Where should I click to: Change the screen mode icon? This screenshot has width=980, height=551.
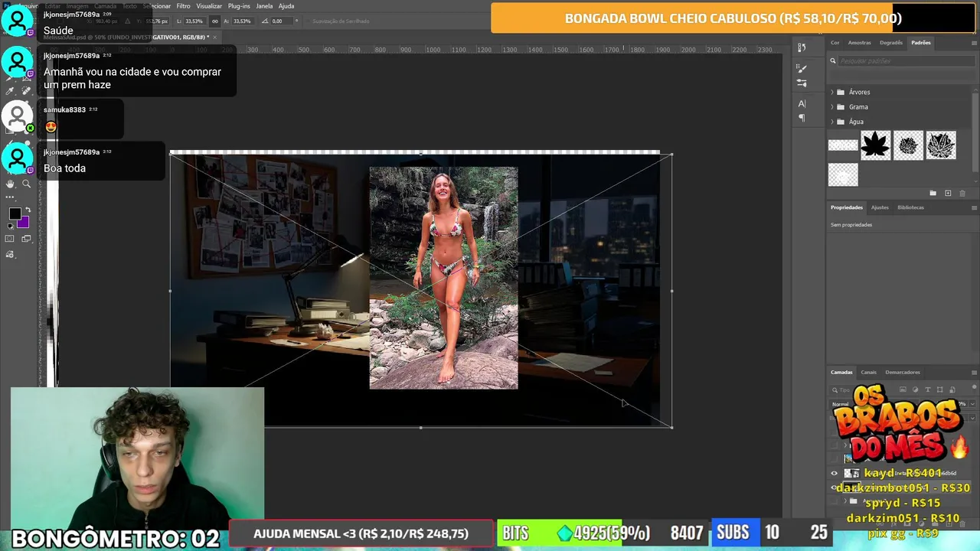[x=26, y=239]
